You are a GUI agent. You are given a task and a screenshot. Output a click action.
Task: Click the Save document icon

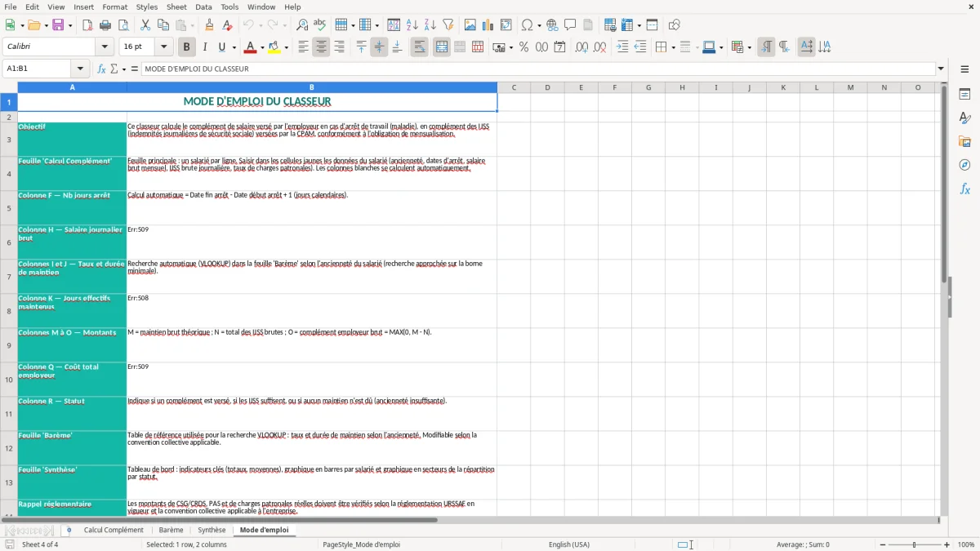tap(58, 25)
